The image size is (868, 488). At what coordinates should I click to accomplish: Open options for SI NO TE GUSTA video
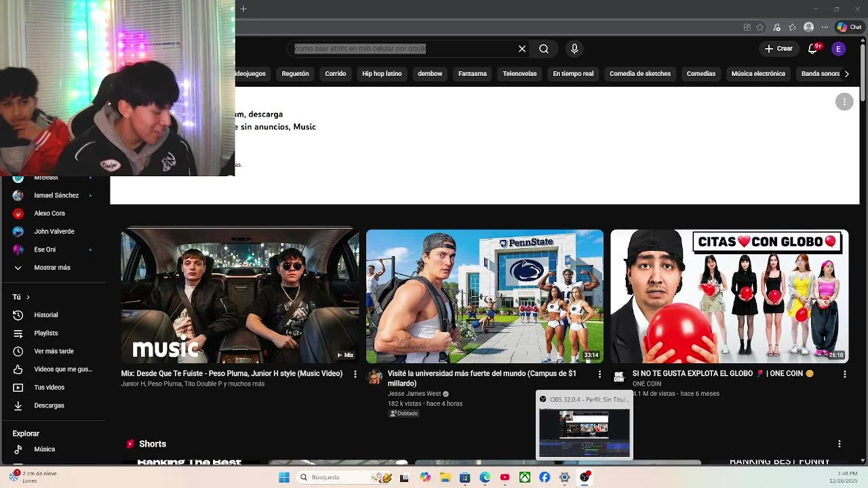coord(844,374)
